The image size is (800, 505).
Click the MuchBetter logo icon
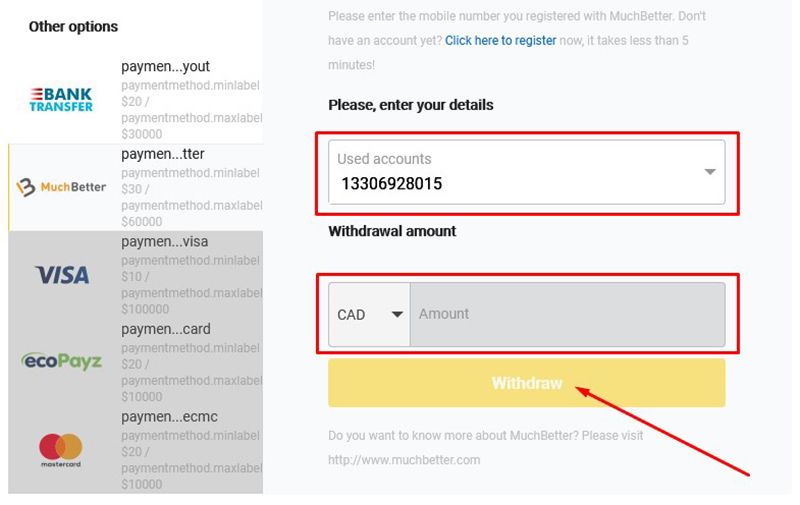[62, 187]
